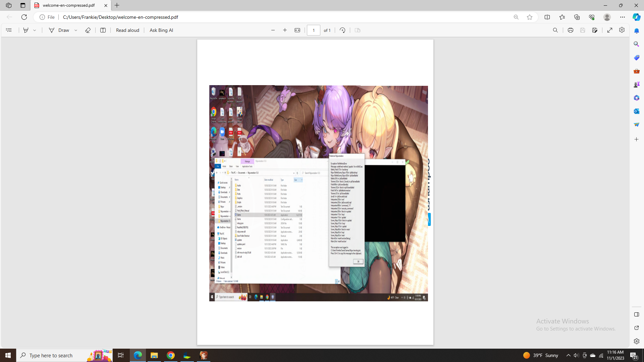Click Save as icon in PDF toolbar
This screenshot has height=362, width=644.
point(595,30)
